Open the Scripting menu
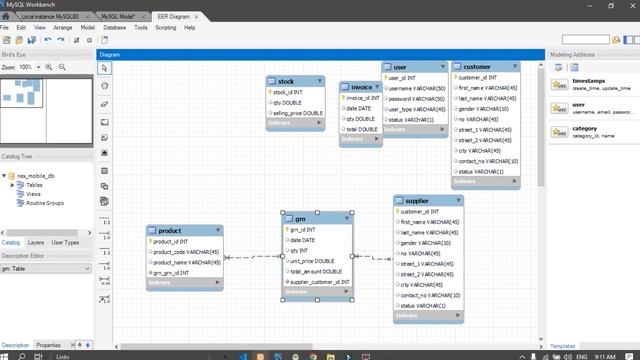 (x=166, y=27)
